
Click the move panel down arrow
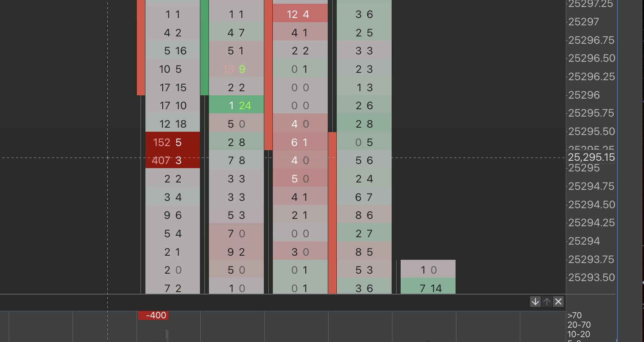point(535,301)
